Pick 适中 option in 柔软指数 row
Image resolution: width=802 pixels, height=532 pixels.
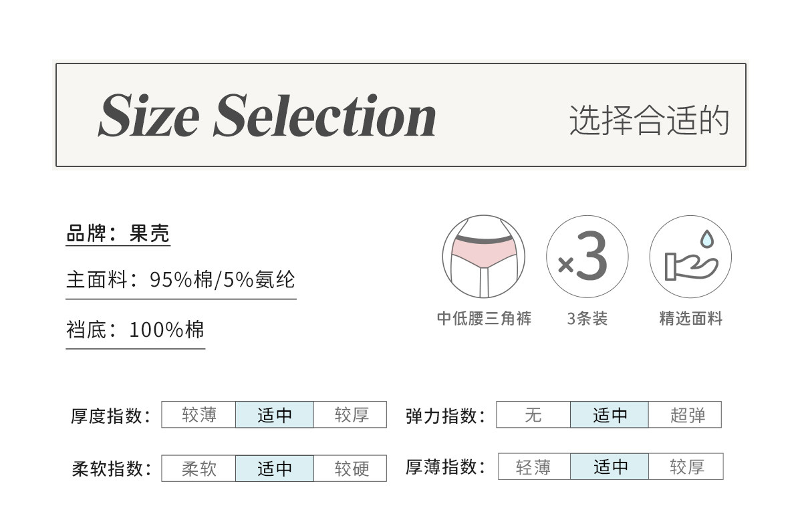click(x=275, y=469)
